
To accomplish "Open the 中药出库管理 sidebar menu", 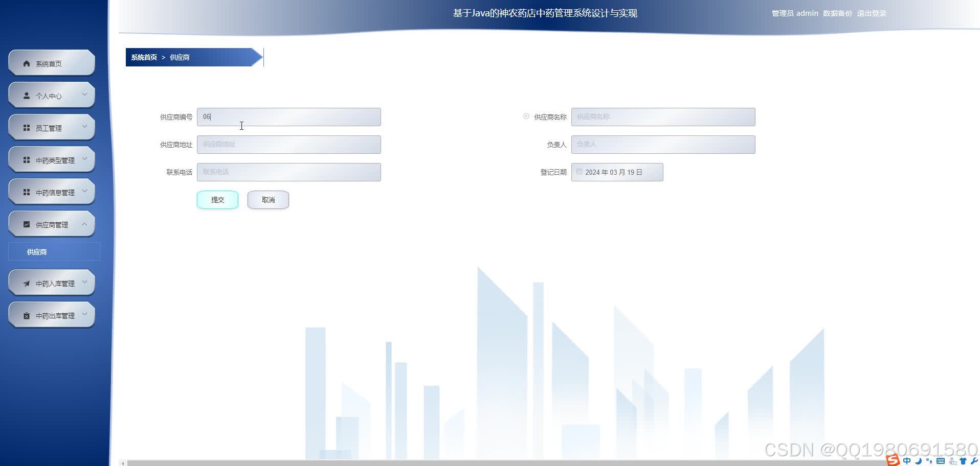I will coord(52,315).
